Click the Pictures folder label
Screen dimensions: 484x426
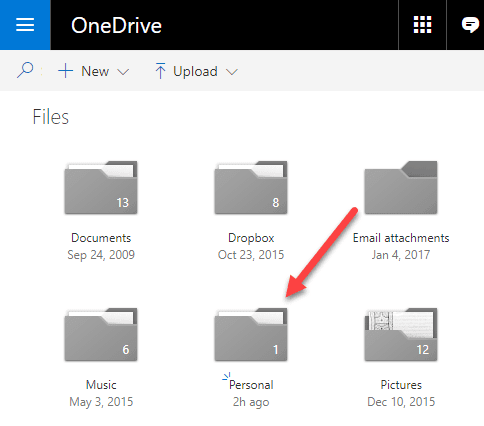[x=401, y=385]
